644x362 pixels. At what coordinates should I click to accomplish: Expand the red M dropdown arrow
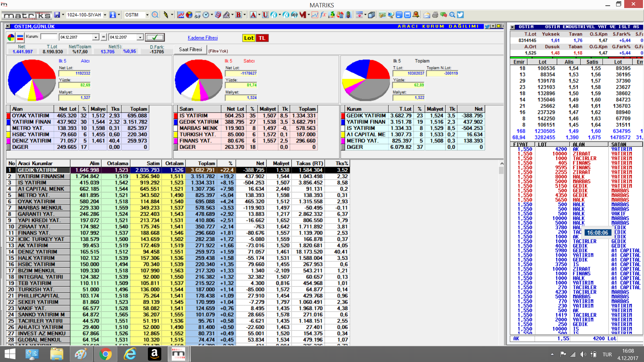pyautogui.click(x=309, y=15)
